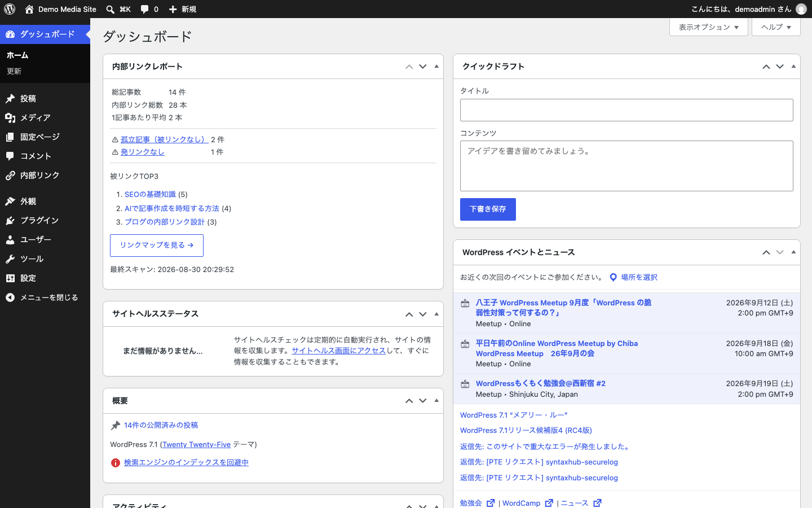Expand the ヘルプ dropdown tab
Image resolution: width=812 pixels, height=508 pixels.
click(x=776, y=27)
